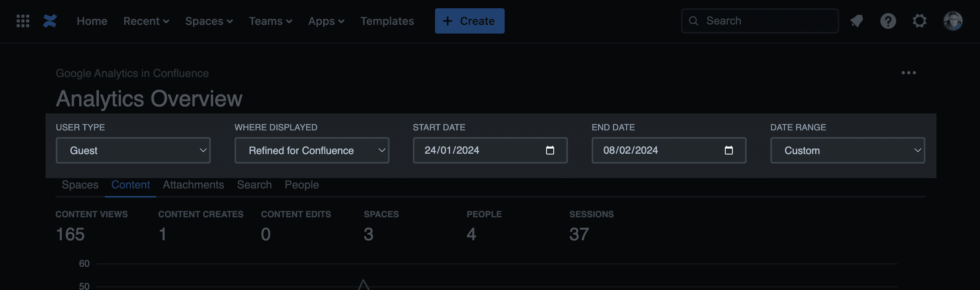Click the Content Views value 165
This screenshot has height=290, width=980.
pos(70,234)
